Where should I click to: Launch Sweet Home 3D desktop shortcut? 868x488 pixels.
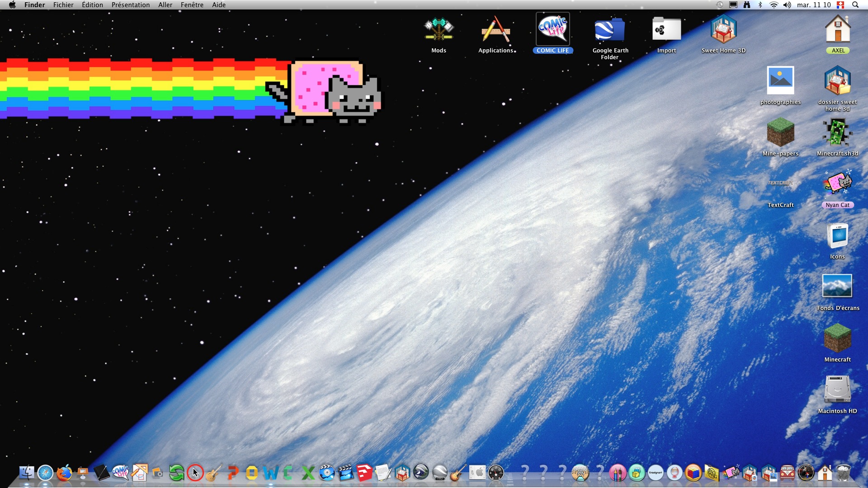click(x=723, y=29)
